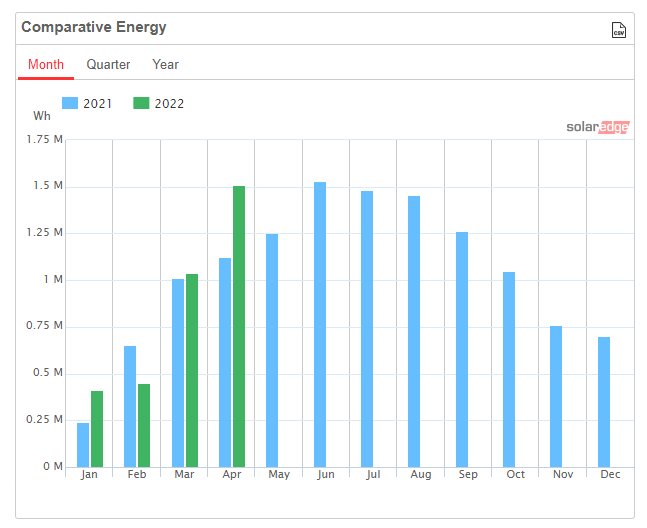The image size is (647, 528).
Task: Export chart data with the CSV icon
Action: pos(618,30)
